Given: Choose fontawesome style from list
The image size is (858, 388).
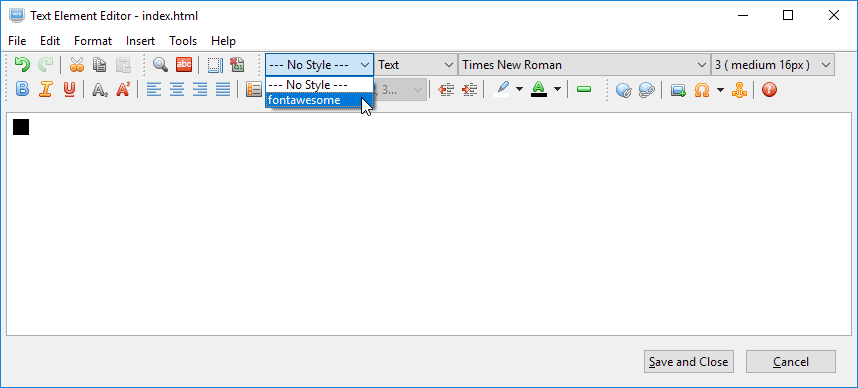Looking at the screenshot, I should pos(320,100).
